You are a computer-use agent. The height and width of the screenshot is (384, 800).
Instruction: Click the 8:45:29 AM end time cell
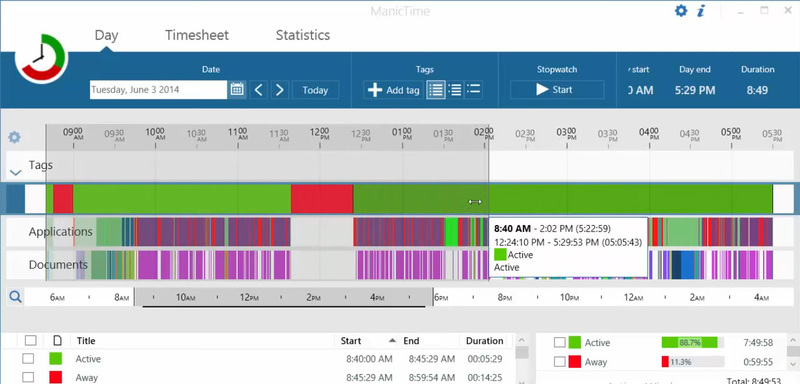coord(432,359)
